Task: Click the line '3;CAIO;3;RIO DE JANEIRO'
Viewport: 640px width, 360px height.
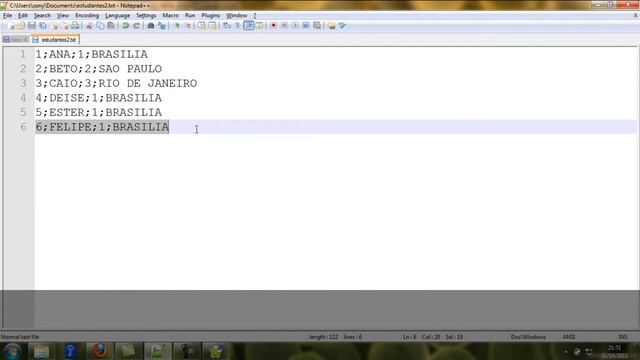Action: (116, 83)
